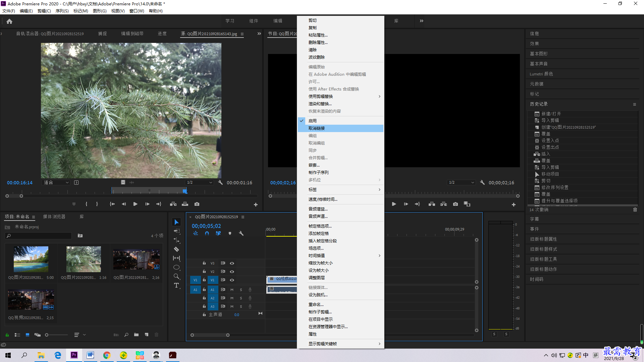The image size is (644, 362).
Task: Select the Zoom magnifier tool
Action: 176,277
